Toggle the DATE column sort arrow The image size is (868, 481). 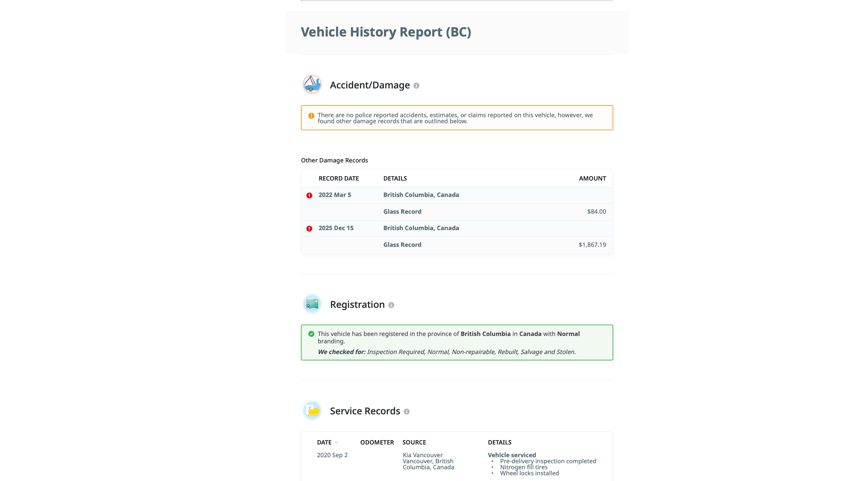pyautogui.click(x=336, y=442)
